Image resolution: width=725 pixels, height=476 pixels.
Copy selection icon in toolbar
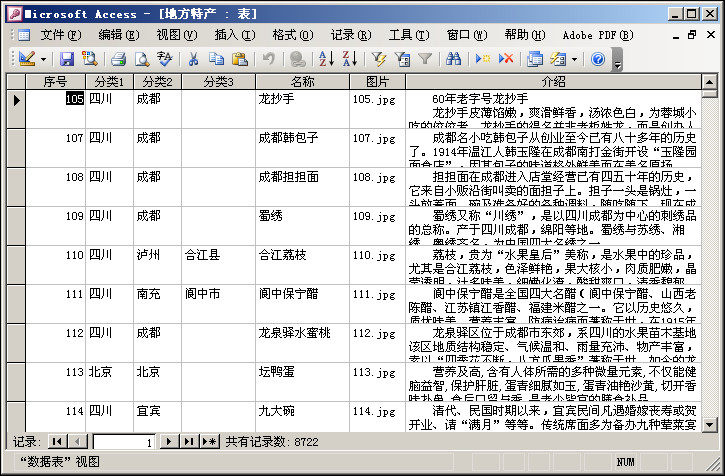click(216, 59)
